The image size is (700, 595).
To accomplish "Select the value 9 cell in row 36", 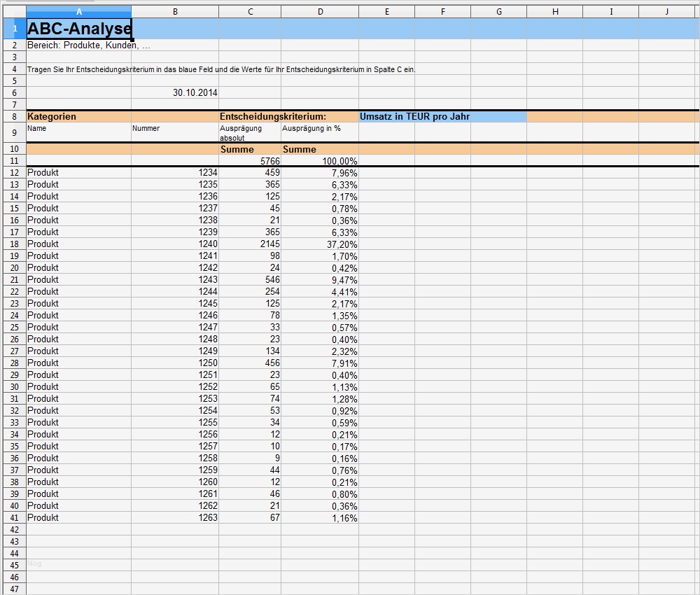I will 250,458.
